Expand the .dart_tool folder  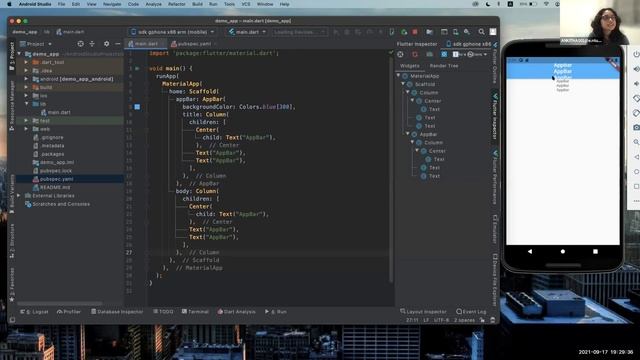(x=26, y=62)
